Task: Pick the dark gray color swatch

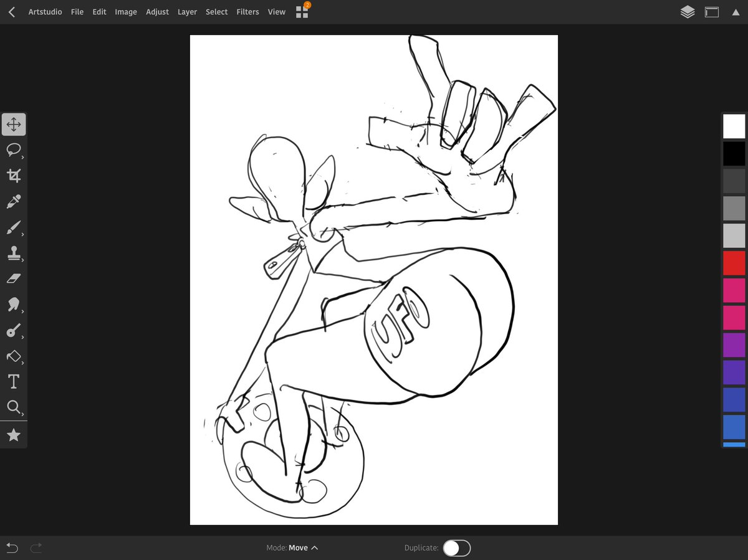Action: (x=734, y=181)
